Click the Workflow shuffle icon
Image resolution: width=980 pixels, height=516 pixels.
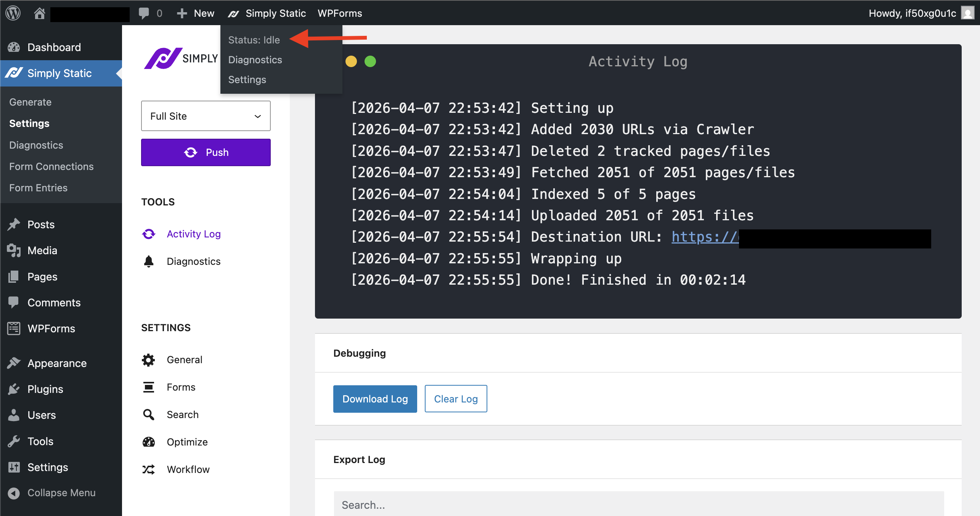pyautogui.click(x=148, y=469)
